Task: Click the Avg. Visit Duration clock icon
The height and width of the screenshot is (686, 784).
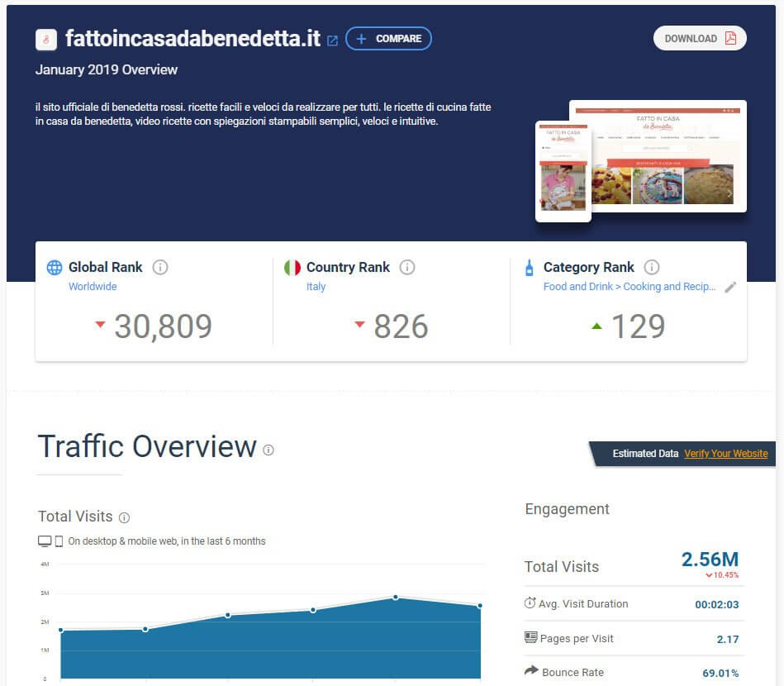Action: point(530,603)
